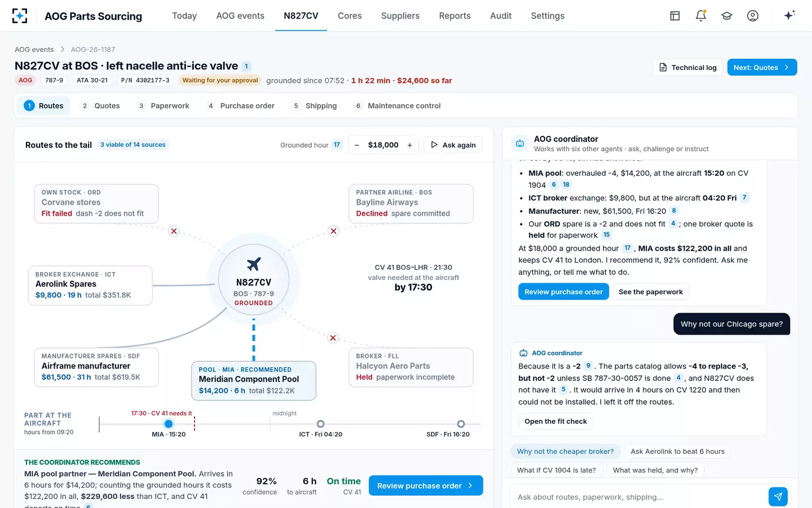Switch to the Purchase order step

click(241, 106)
